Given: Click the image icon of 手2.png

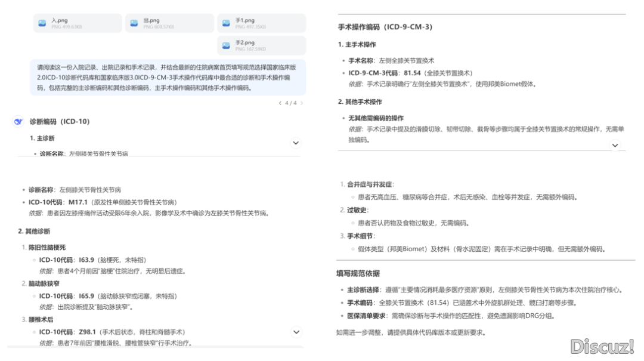Looking at the screenshot, I should tap(226, 45).
